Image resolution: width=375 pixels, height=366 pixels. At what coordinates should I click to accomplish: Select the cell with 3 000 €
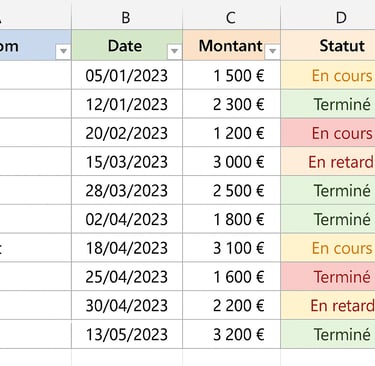[231, 162]
